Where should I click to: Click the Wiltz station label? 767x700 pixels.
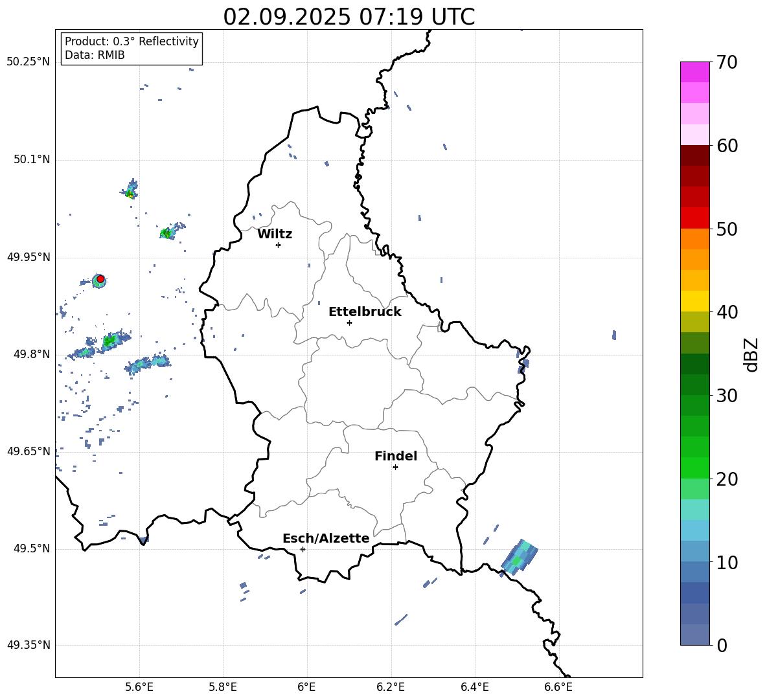click(x=275, y=234)
